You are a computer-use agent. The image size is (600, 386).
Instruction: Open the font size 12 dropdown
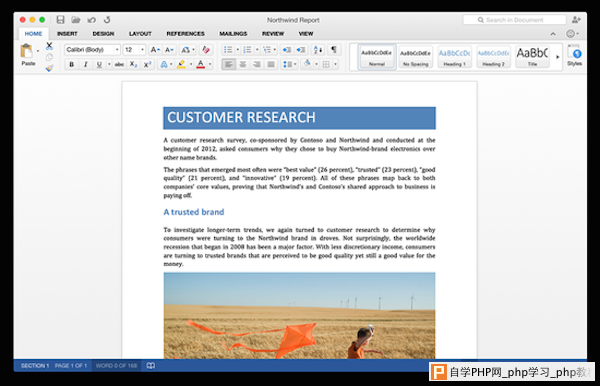click(x=134, y=50)
